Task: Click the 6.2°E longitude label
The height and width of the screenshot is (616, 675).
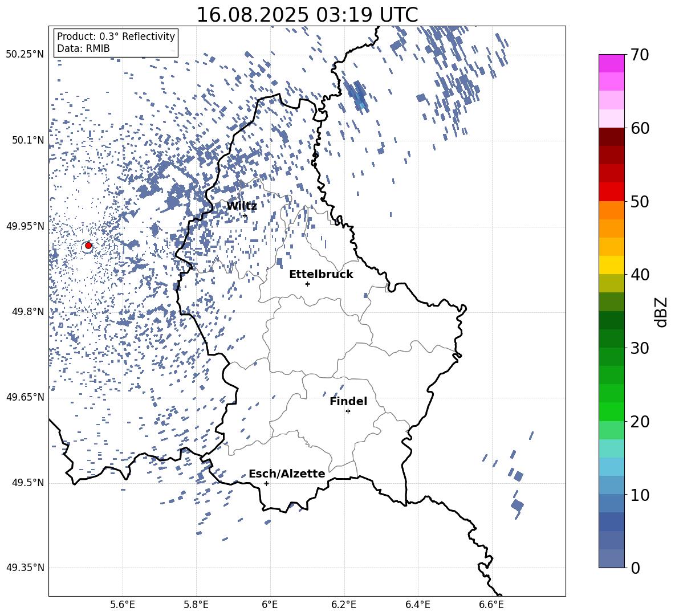Action: (x=344, y=605)
